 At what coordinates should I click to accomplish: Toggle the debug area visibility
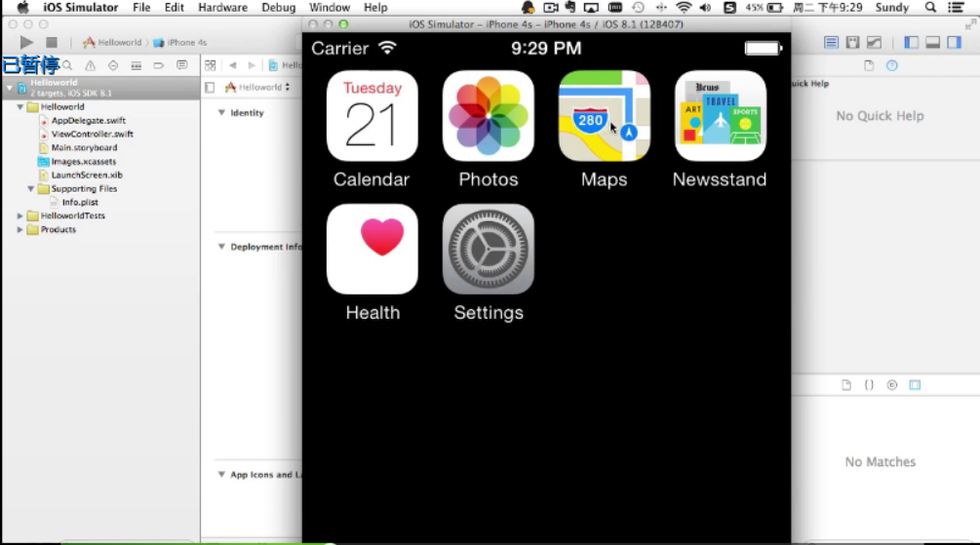point(932,43)
